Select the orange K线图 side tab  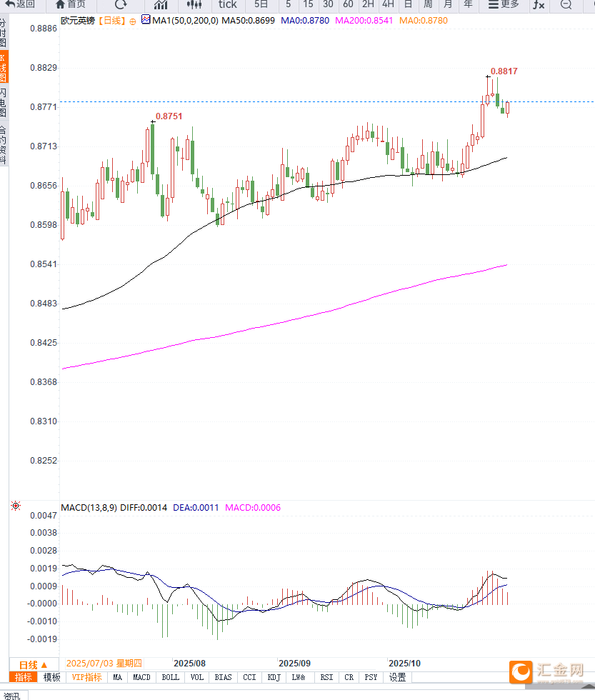pyautogui.click(x=4, y=67)
